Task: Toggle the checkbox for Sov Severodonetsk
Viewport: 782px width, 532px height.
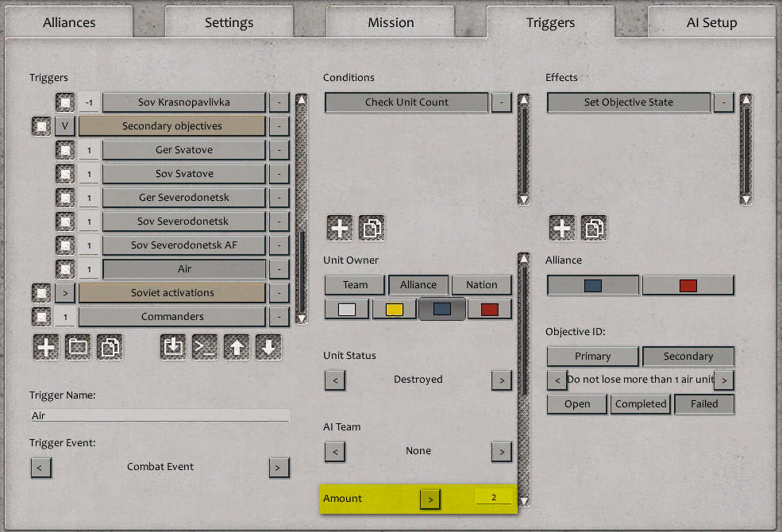Action: (65, 222)
